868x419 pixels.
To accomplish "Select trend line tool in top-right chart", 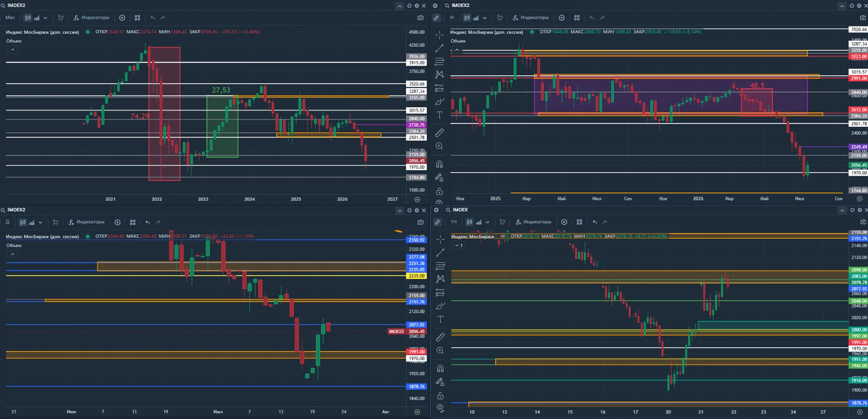I will click(x=439, y=48).
